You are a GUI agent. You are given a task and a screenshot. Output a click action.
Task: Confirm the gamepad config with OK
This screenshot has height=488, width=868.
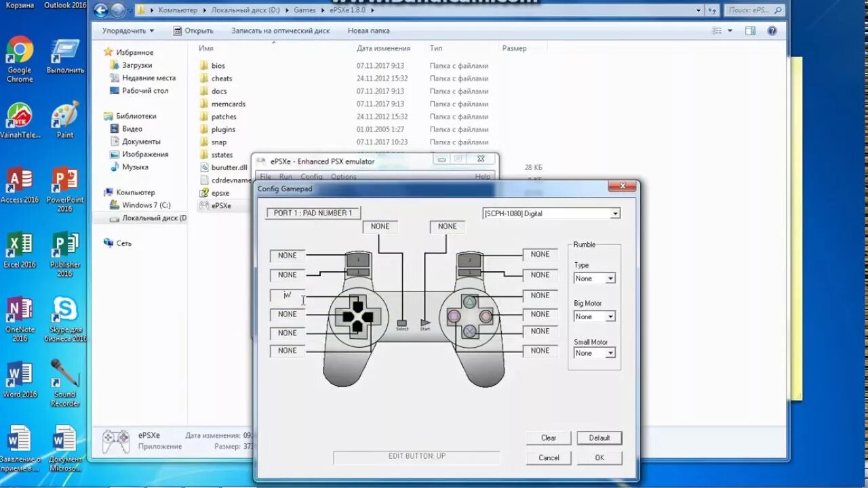(x=599, y=457)
